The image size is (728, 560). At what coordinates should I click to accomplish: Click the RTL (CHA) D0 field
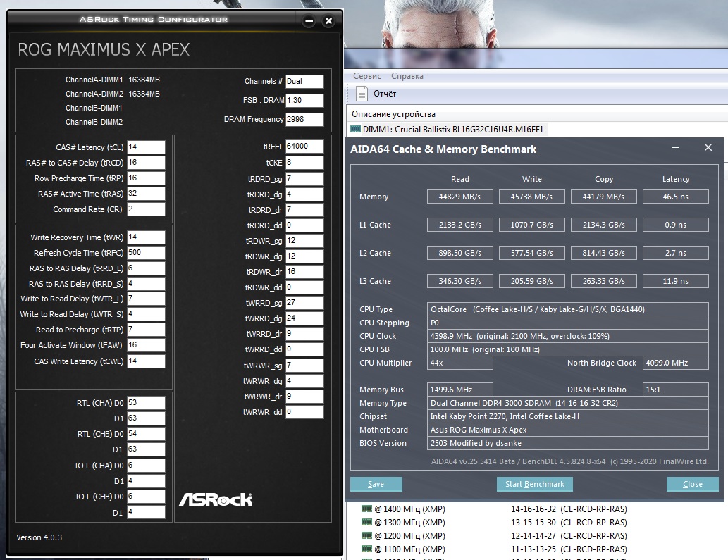147,403
